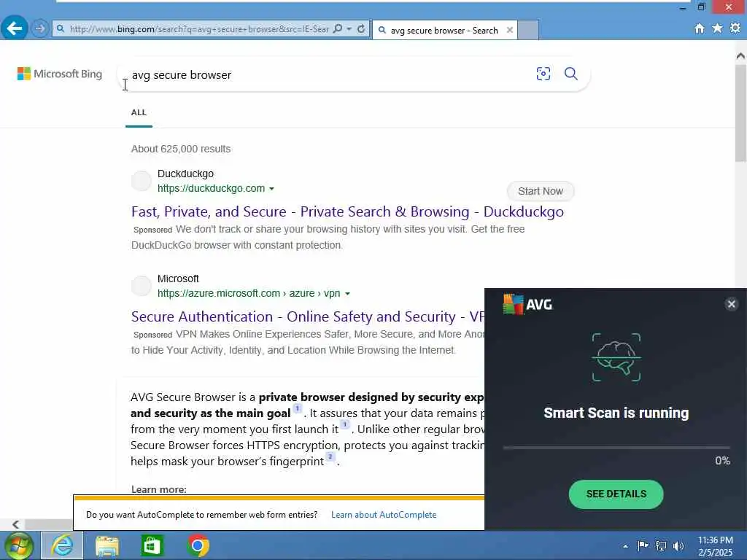
Task: Click 'Smart Scan is running' text
Action: point(616,413)
